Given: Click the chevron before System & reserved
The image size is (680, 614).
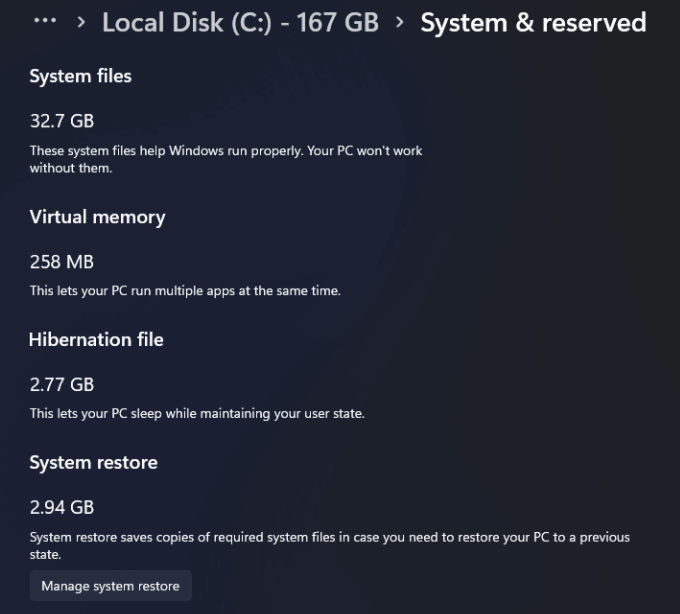Looking at the screenshot, I should coord(399,22).
